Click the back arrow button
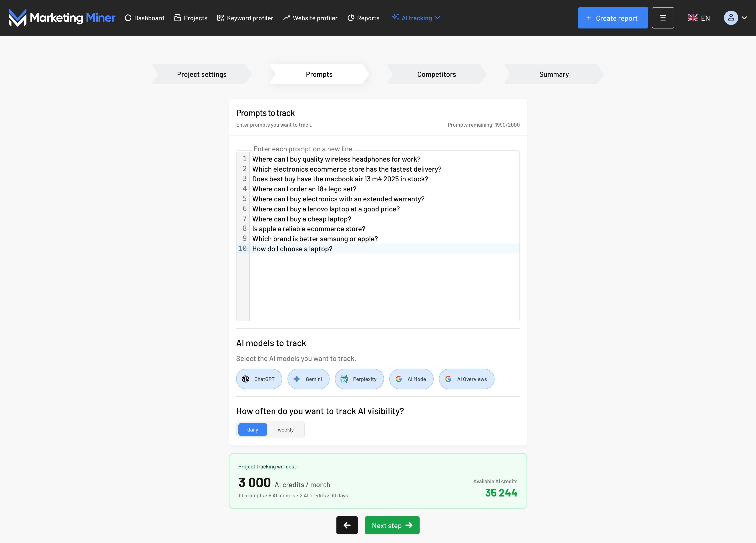Viewport: 756px width, 543px height. click(x=347, y=525)
